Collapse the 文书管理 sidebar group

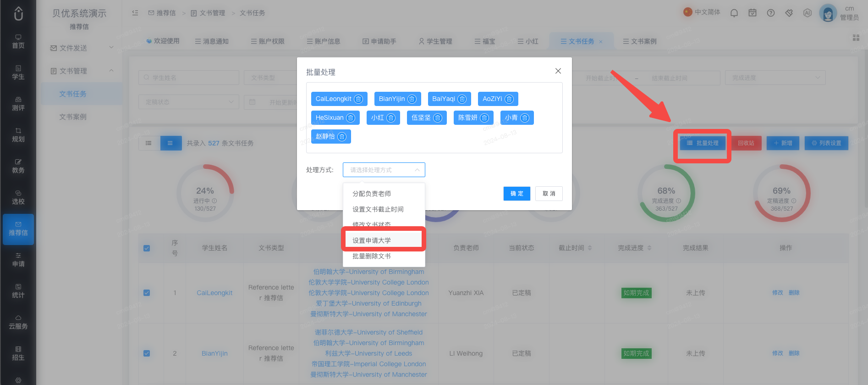[82, 71]
